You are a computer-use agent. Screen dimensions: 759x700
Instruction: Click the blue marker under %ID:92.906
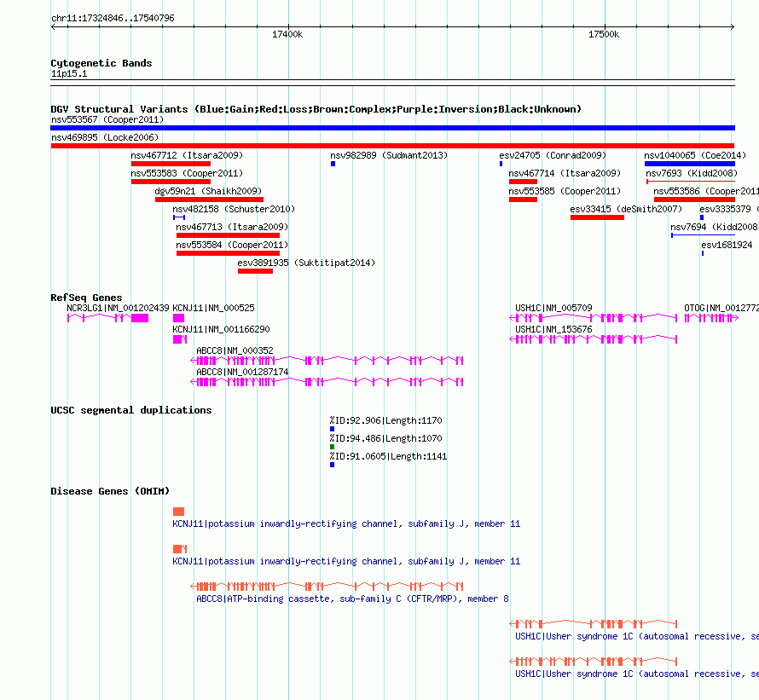pyautogui.click(x=332, y=429)
